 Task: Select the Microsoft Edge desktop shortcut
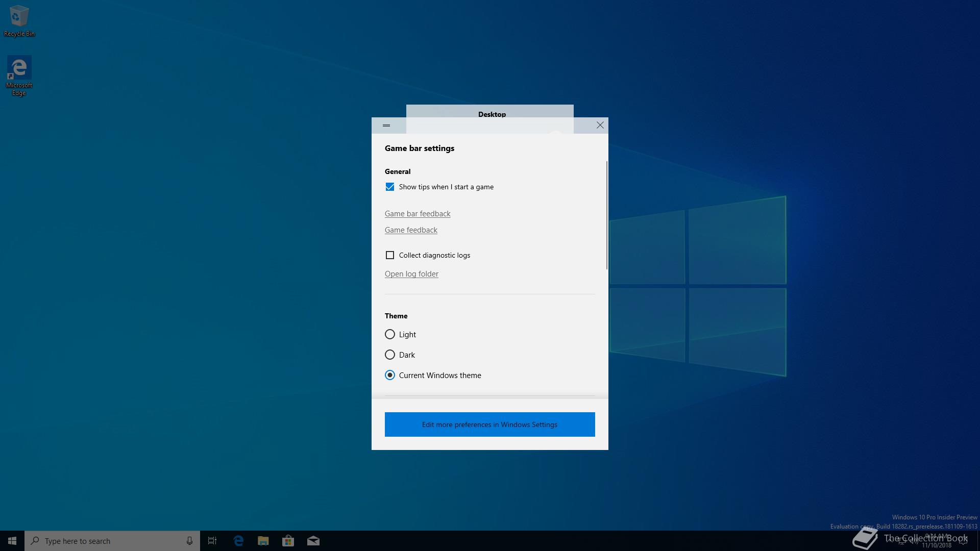(x=19, y=76)
